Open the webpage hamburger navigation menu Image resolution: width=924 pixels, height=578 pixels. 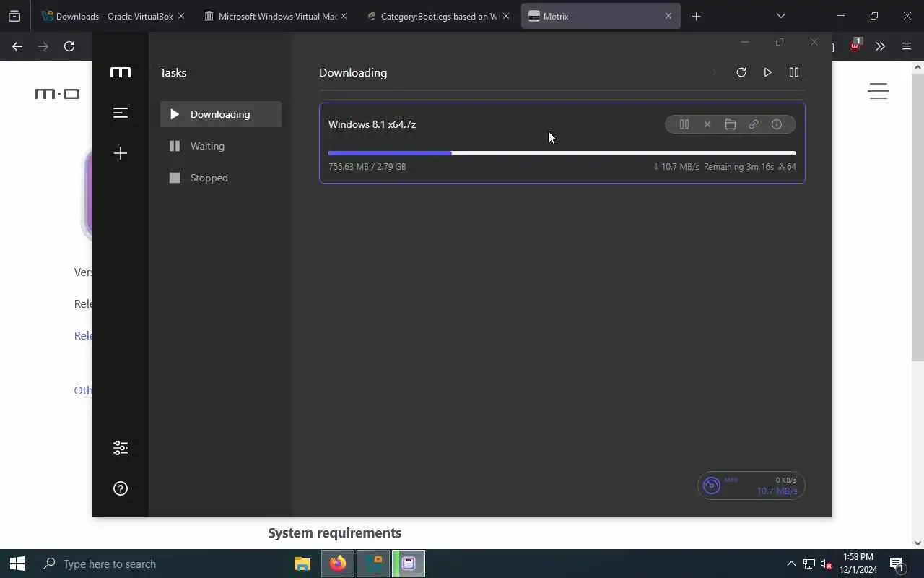(878, 91)
